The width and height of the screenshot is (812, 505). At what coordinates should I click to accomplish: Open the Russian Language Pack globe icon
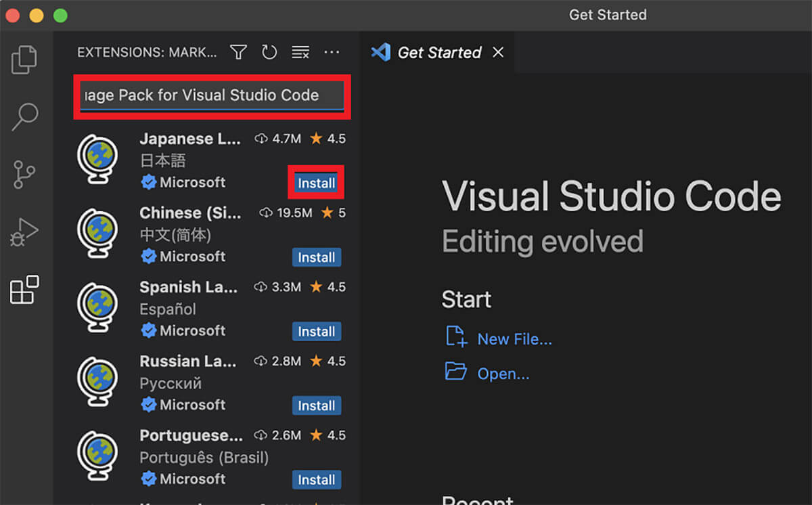tap(97, 382)
